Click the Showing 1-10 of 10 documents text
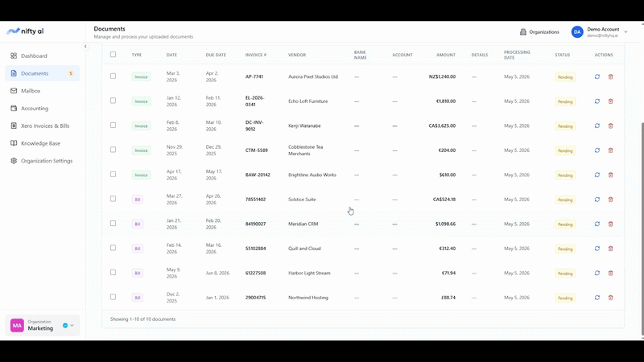This screenshot has width=644, height=362. (142, 319)
